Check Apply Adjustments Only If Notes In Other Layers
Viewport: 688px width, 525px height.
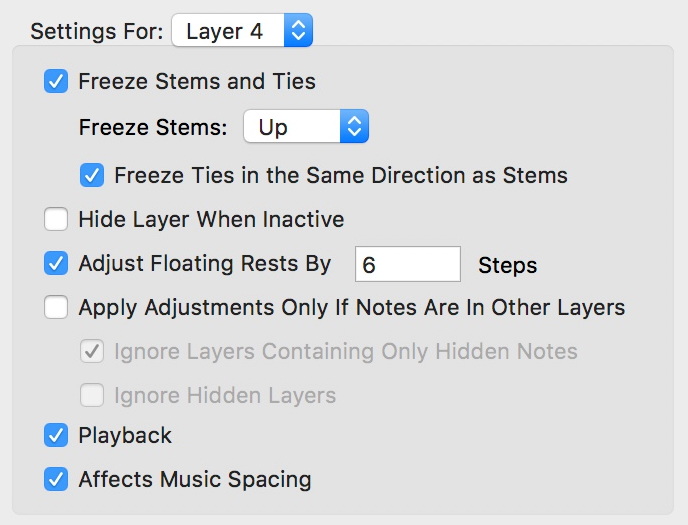[56, 308]
